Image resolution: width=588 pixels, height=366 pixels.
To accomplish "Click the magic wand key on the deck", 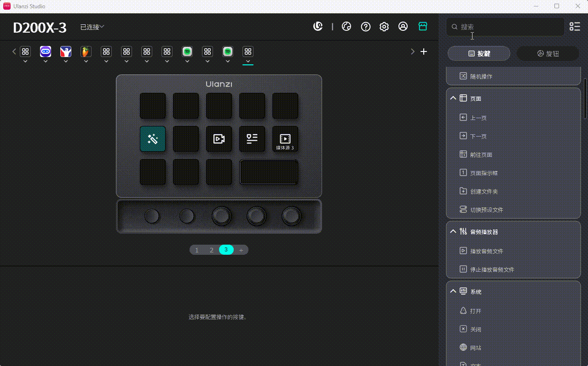I will (153, 139).
